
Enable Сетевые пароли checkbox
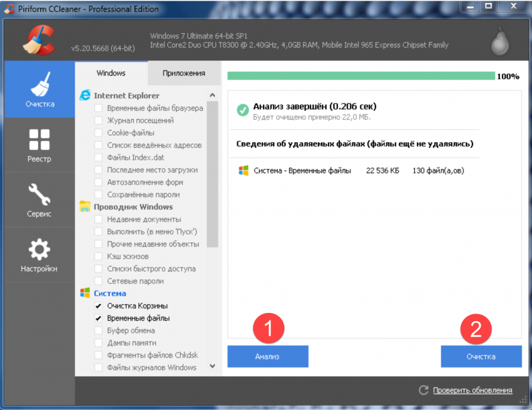(98, 281)
